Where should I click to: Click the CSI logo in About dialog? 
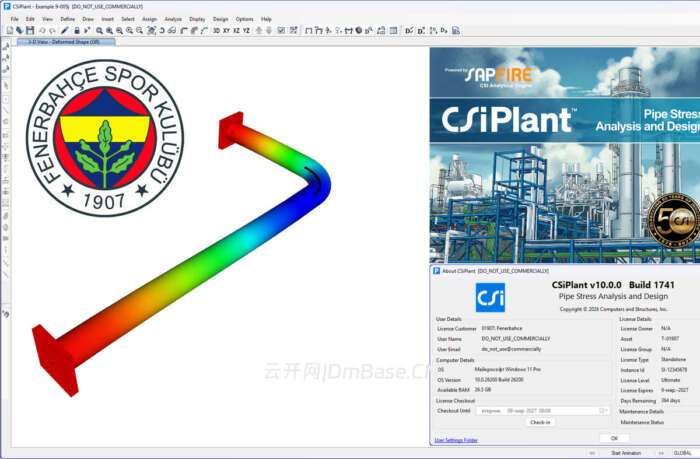pos(490,297)
